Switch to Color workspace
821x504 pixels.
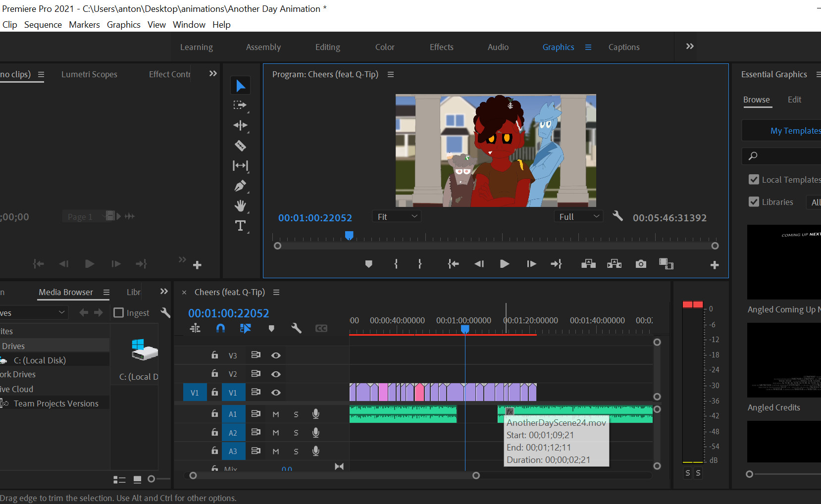point(385,47)
